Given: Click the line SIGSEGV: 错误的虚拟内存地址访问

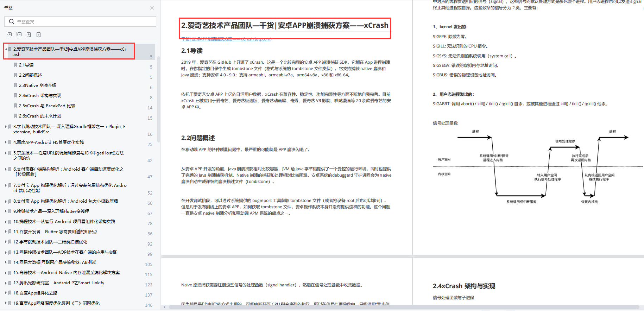Looking at the screenshot, I should [x=466, y=65].
